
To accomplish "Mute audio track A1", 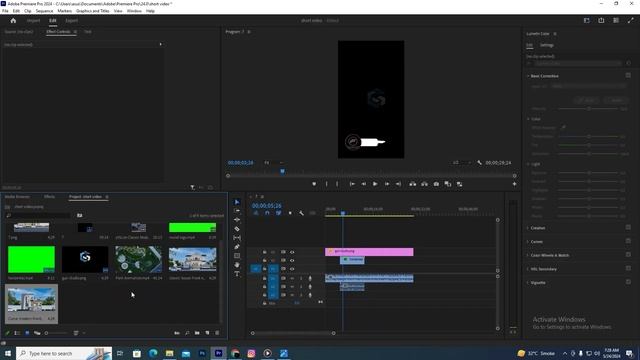I will tap(292, 278).
